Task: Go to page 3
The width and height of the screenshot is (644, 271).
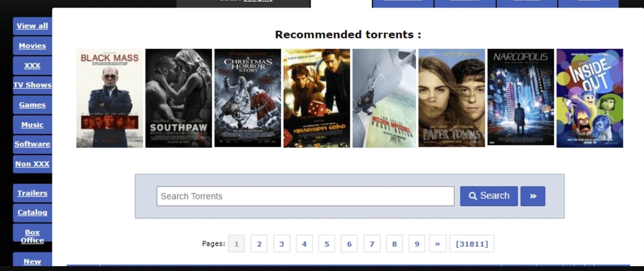Action: click(x=282, y=244)
